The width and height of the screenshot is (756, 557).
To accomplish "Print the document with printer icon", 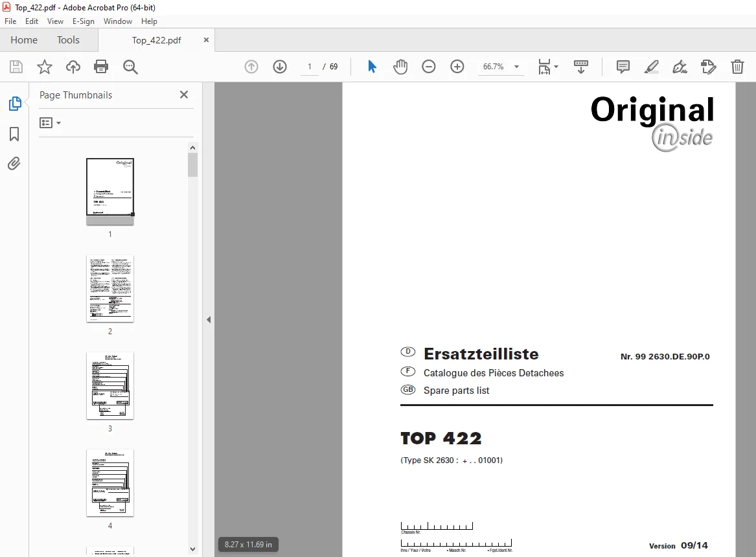I will point(101,67).
